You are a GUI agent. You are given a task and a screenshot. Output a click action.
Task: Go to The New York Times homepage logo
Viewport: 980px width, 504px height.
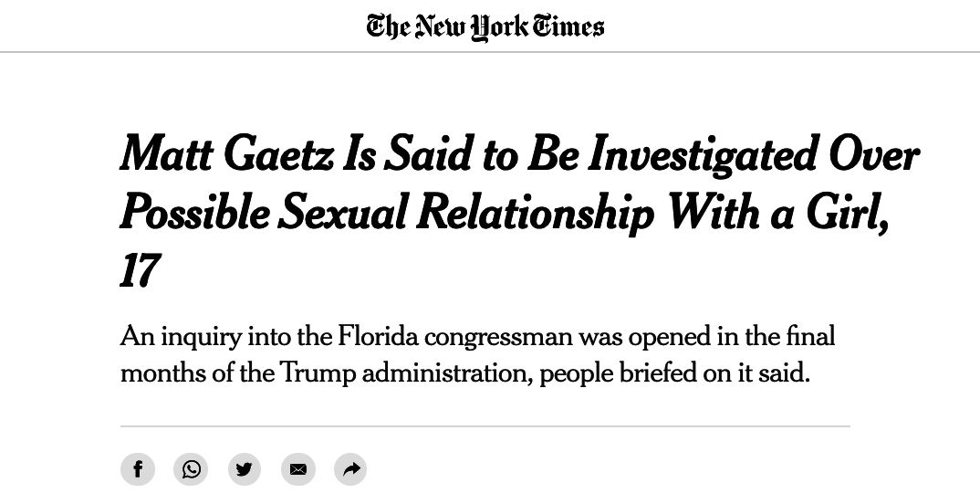coord(485,26)
